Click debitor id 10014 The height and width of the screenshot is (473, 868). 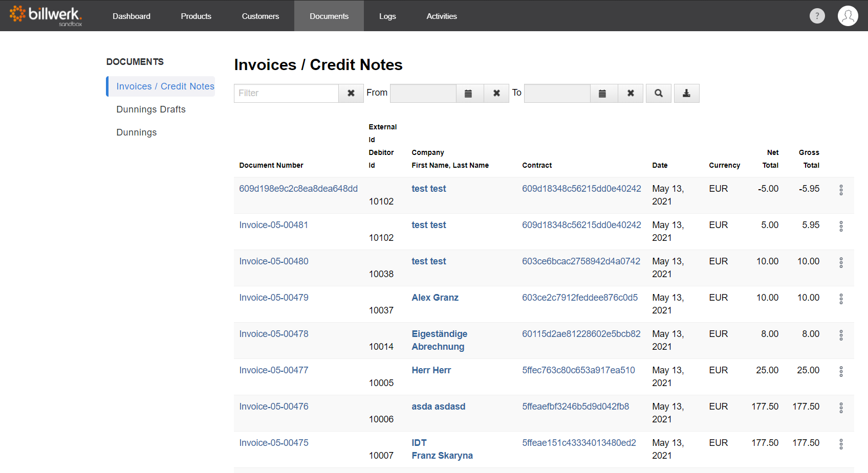point(381,347)
